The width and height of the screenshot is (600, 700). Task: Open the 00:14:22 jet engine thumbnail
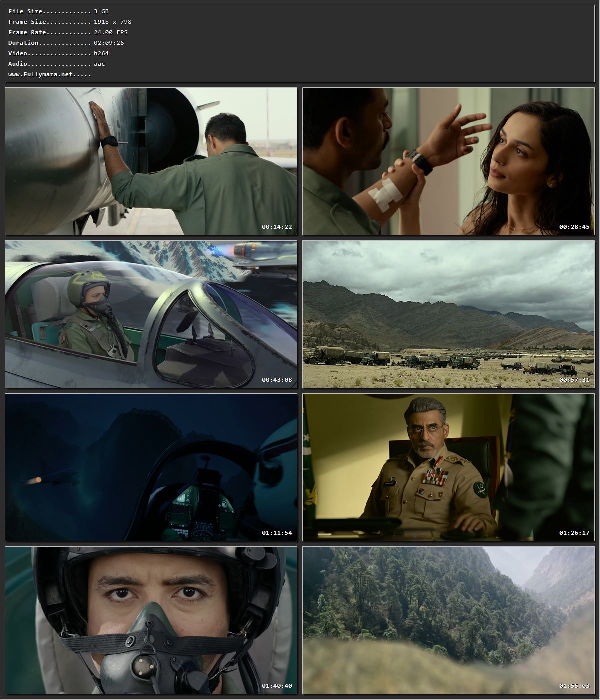(x=151, y=161)
